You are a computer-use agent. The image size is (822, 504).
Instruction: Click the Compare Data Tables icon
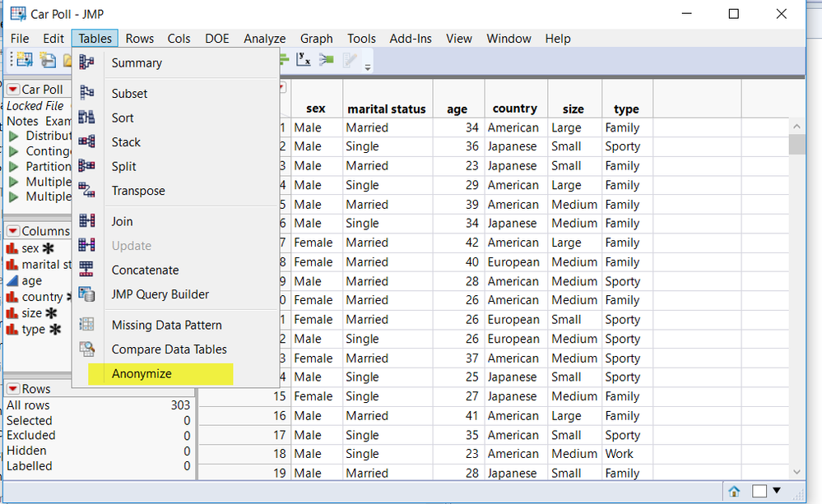[86, 349]
